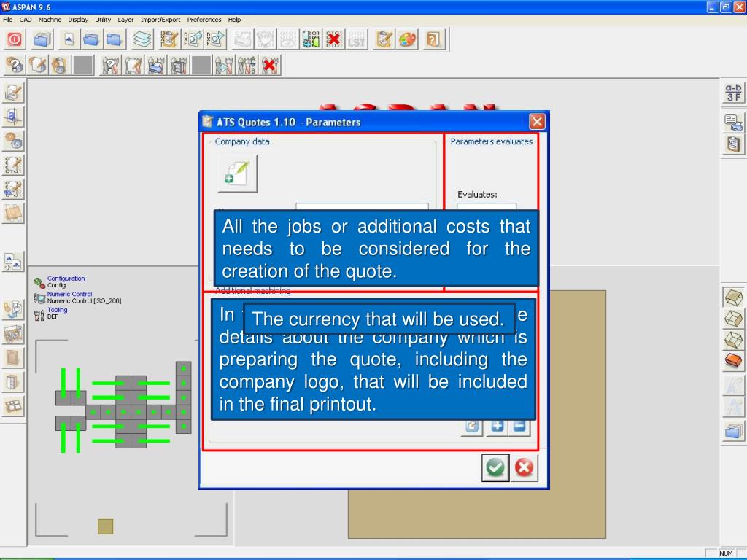The width and height of the screenshot is (747, 560).
Task: Open the stacked layers icon in toolbar
Action: click(142, 39)
